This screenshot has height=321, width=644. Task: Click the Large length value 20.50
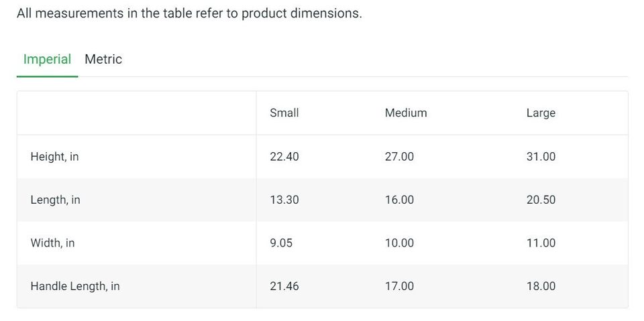[x=541, y=200]
